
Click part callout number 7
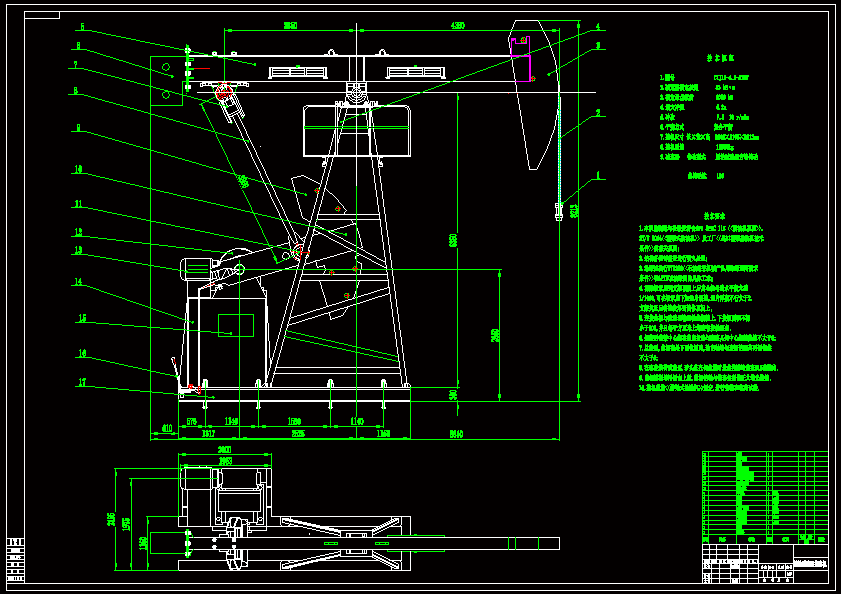[x=76, y=65]
